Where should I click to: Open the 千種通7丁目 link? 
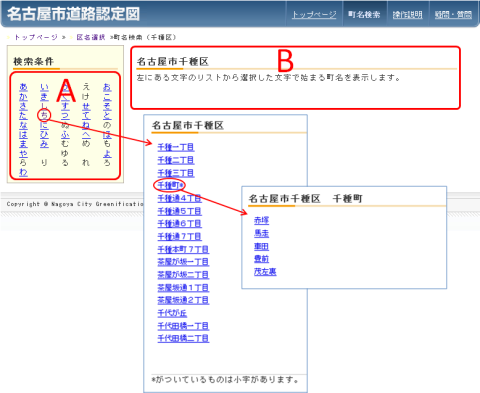179,236
